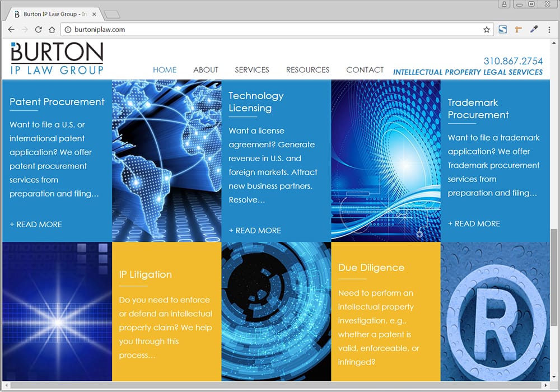The height and width of the screenshot is (392, 560).
Task: Open the CONTACT navigation item
Action: [x=365, y=70]
